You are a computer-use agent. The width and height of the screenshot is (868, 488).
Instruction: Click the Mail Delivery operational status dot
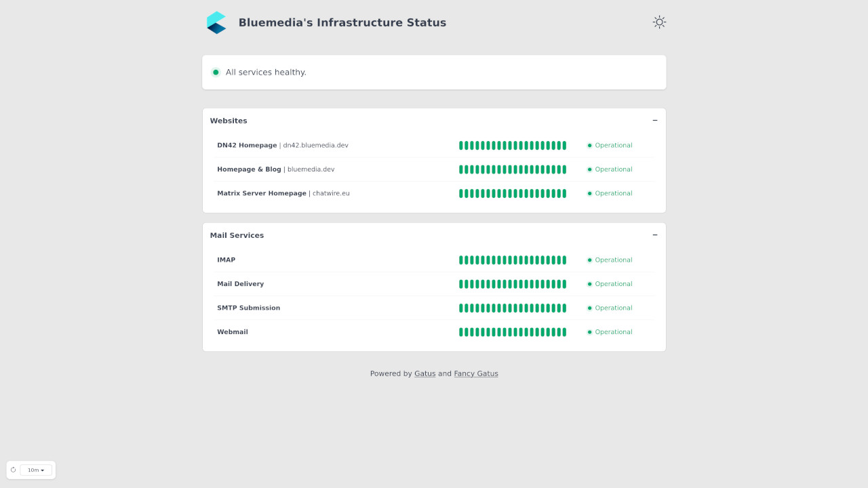[x=589, y=284]
